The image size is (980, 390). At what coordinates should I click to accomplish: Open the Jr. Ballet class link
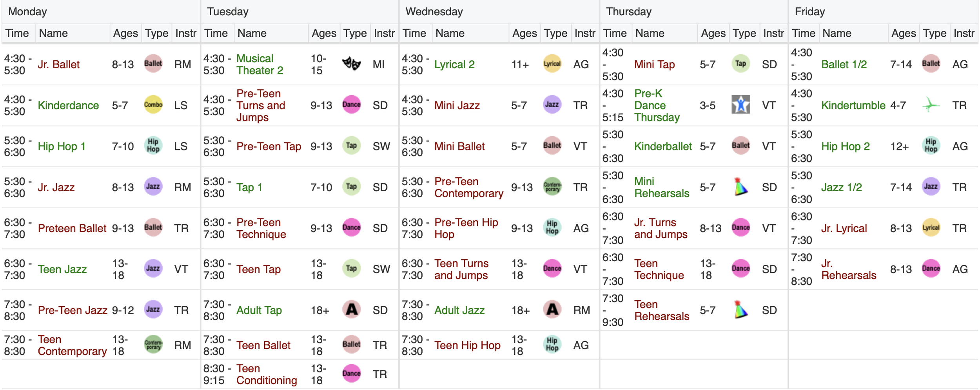click(x=58, y=64)
